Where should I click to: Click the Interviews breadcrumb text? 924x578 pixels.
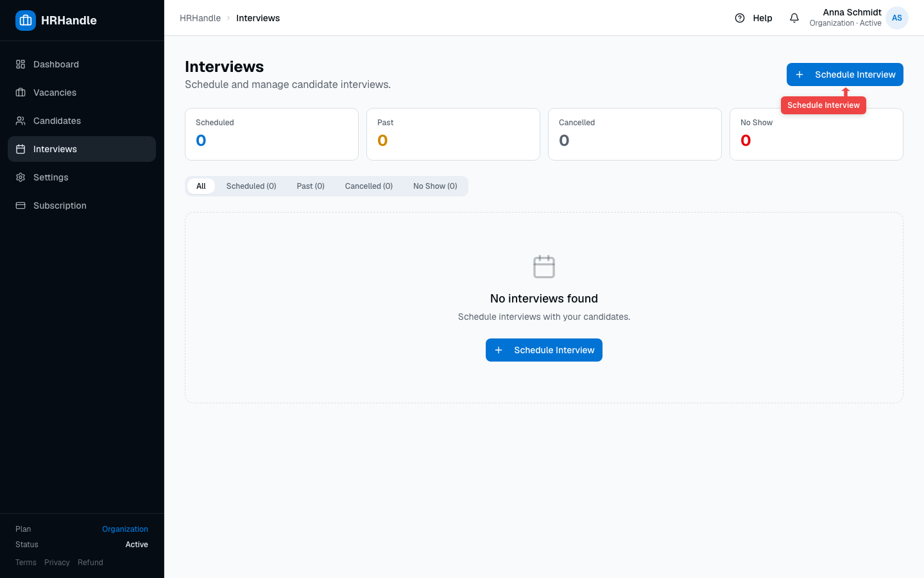pos(258,18)
